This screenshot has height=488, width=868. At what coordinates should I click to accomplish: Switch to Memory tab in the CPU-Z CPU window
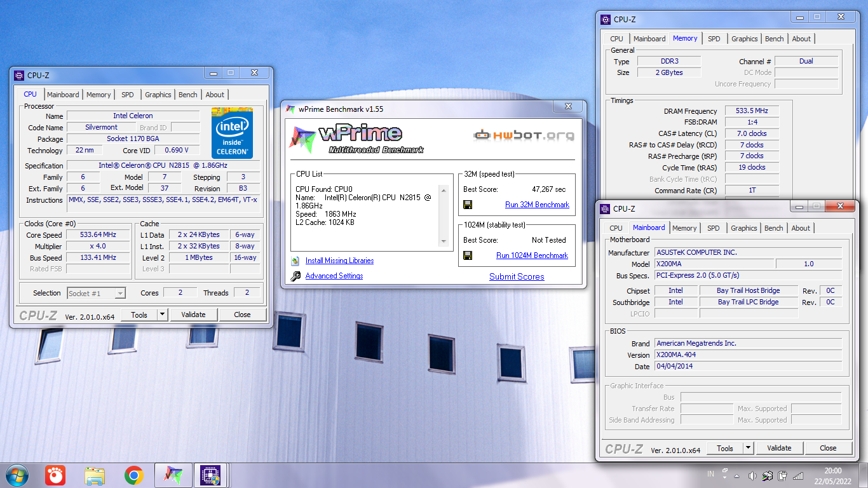98,95
